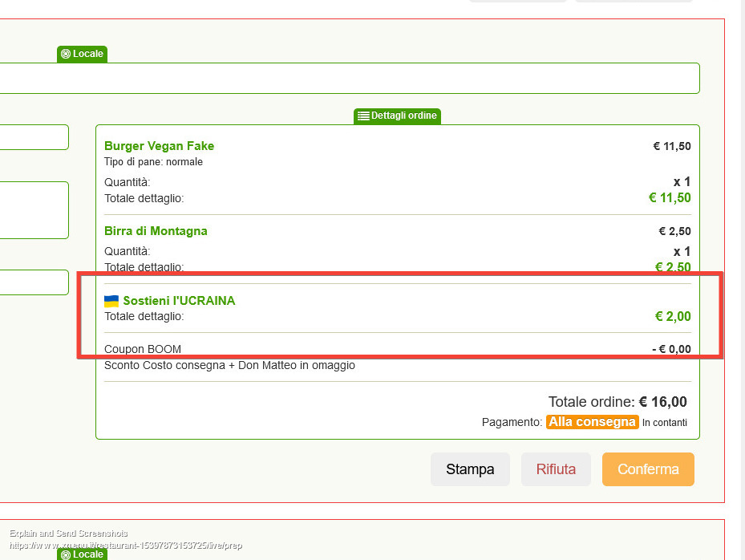Screen dimensions: 745x560
Task: Open the Burger Vegan Fake item
Action: tap(159, 146)
